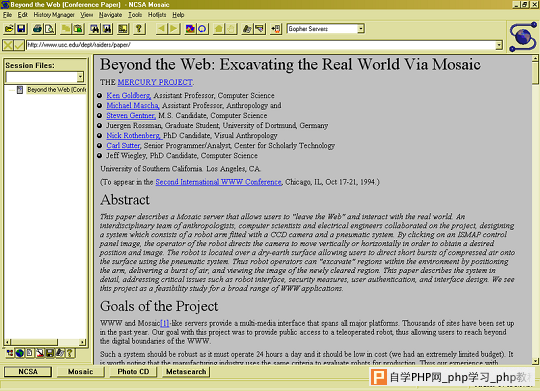
Task: Click the add to hotlist icon
Action: tap(276, 29)
